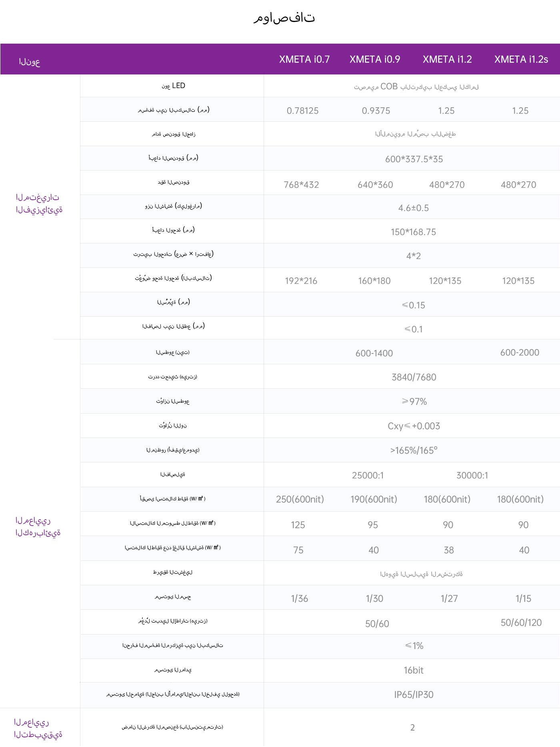The image size is (560, 747).
Task: Click the مواصفات page title
Action: pos(284,17)
